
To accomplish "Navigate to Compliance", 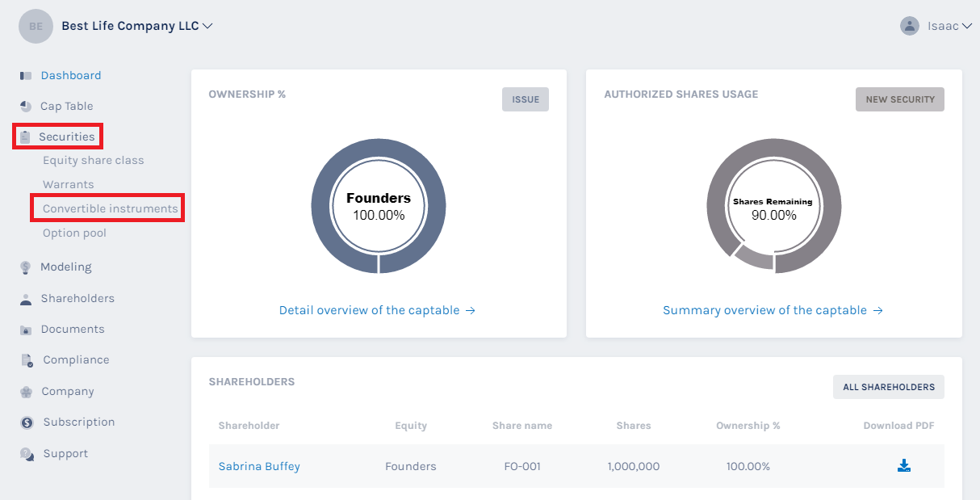I will pyautogui.click(x=76, y=359).
